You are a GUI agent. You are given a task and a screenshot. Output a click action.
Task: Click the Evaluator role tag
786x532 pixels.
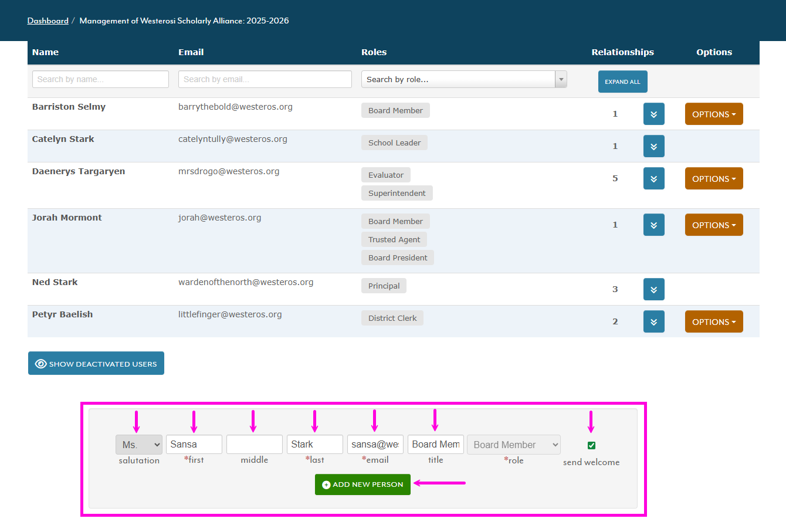coord(386,175)
